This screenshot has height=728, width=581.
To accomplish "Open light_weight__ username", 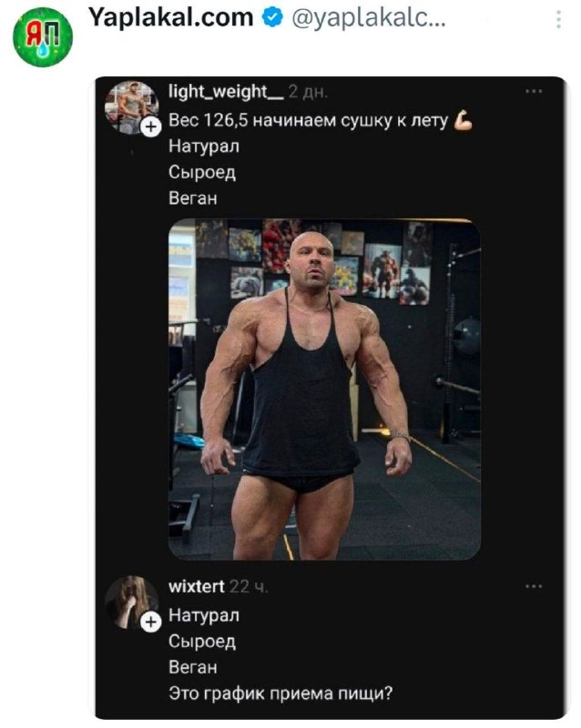I will 226,92.
